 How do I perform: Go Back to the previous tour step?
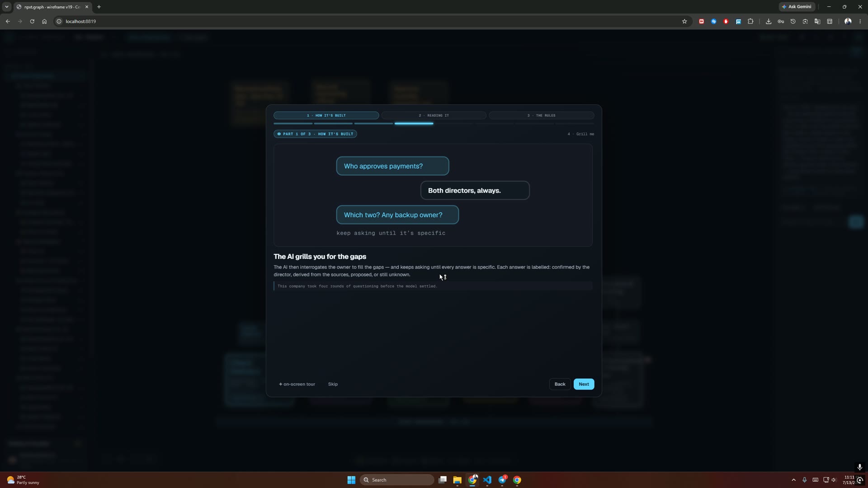[x=560, y=384]
